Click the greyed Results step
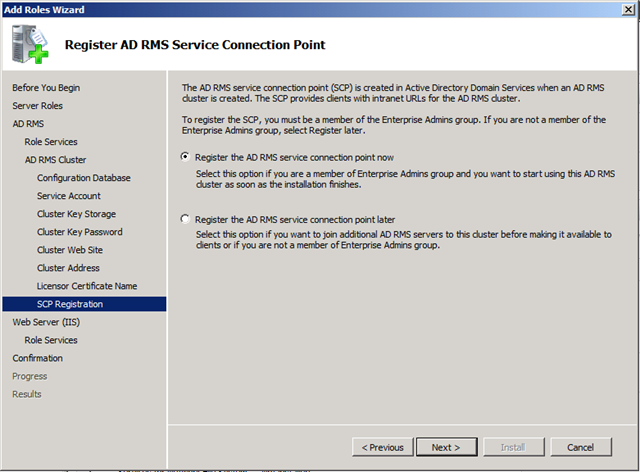 (27, 394)
